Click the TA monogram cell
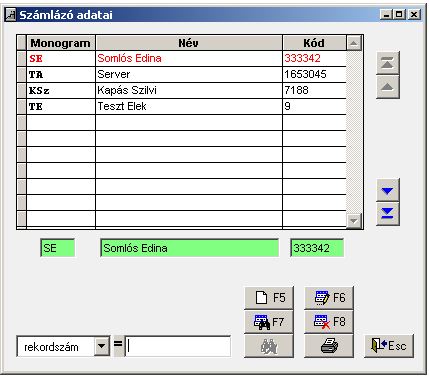Image resolution: width=429 pixels, height=377 pixels. [x=61, y=74]
